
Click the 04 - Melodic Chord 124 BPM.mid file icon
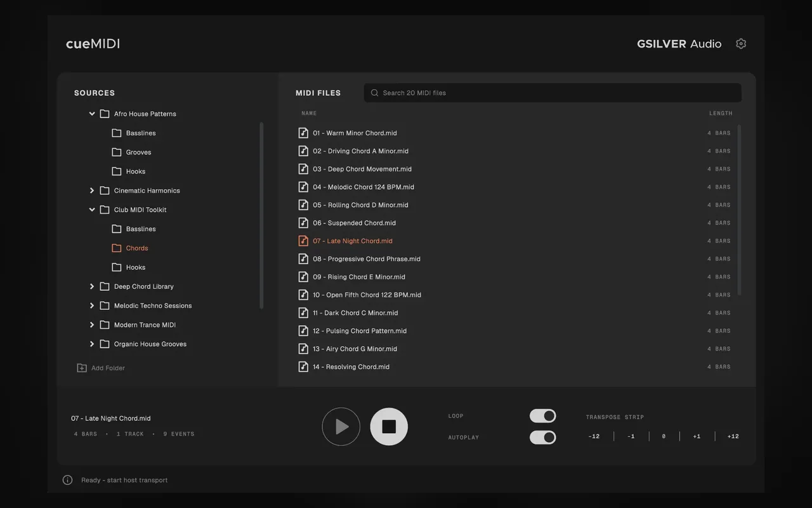tap(303, 187)
